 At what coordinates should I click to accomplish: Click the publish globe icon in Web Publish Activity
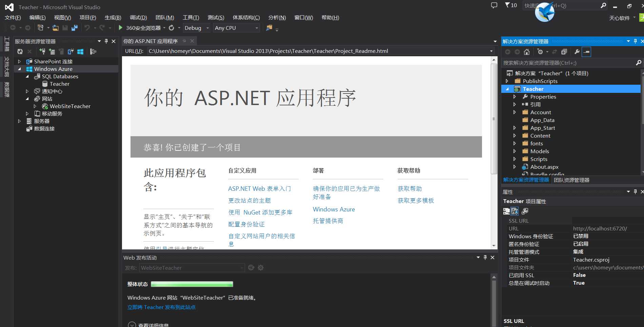pyautogui.click(x=251, y=268)
